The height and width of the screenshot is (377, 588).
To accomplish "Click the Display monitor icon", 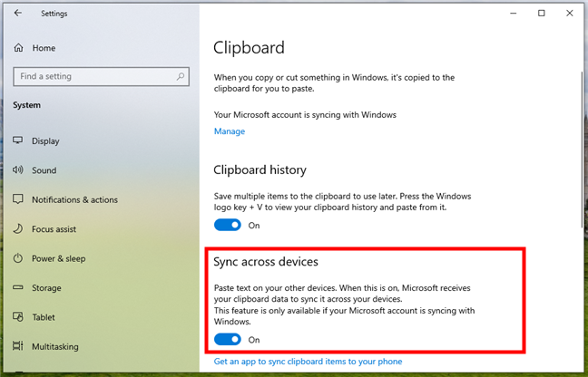I will point(17,140).
